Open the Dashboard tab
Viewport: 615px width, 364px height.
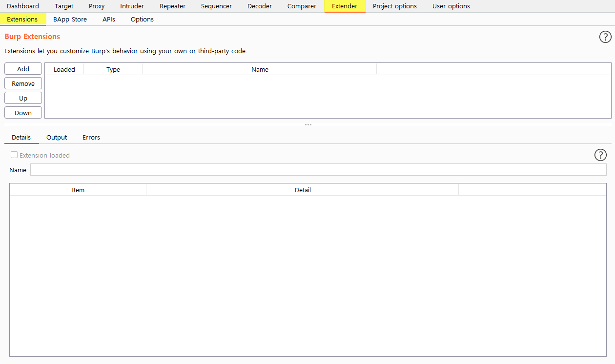tap(23, 6)
